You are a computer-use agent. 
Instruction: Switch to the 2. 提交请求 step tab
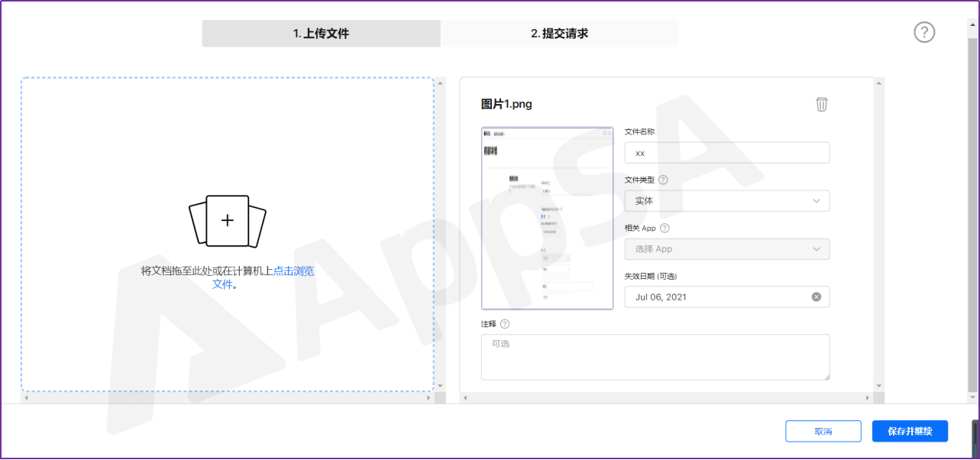[x=559, y=34]
